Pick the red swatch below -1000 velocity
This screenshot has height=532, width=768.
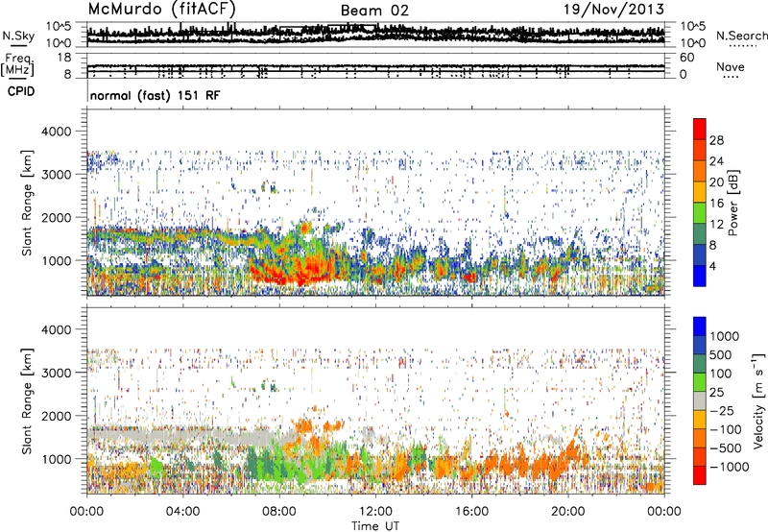point(700,475)
